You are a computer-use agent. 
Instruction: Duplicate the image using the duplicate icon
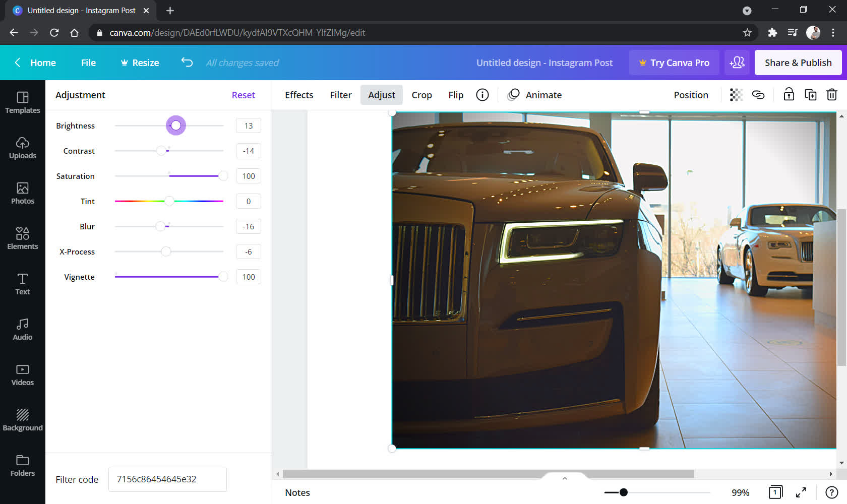[x=810, y=95]
